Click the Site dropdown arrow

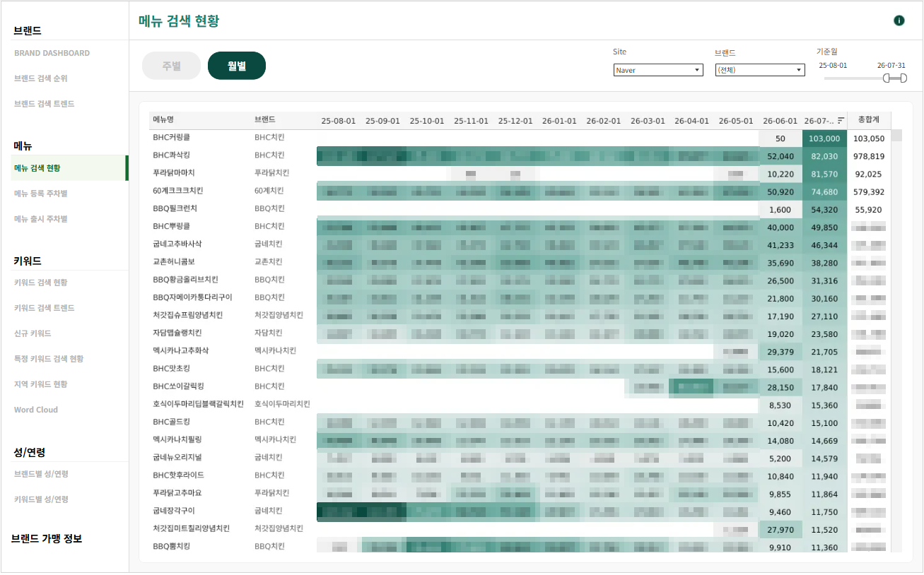tap(697, 70)
